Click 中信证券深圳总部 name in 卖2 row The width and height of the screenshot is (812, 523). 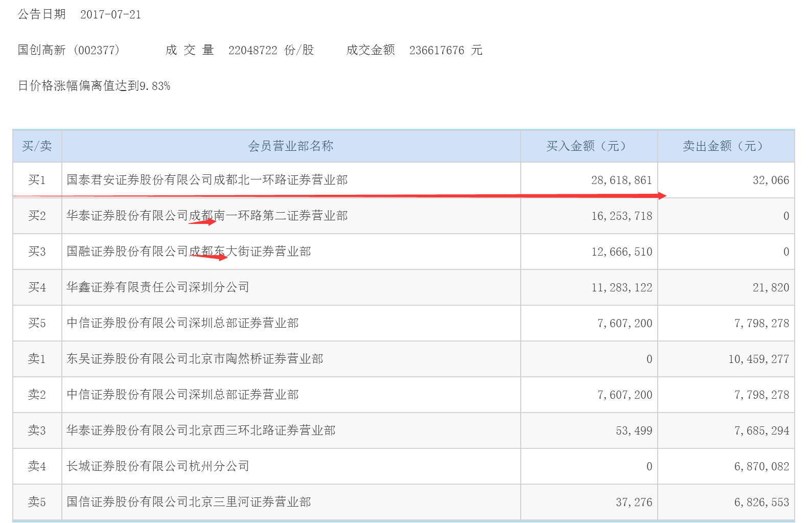(x=182, y=395)
